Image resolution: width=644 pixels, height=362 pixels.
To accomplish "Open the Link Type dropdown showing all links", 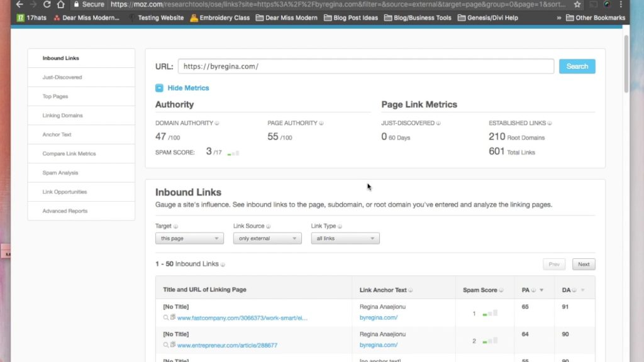I will 345,238.
